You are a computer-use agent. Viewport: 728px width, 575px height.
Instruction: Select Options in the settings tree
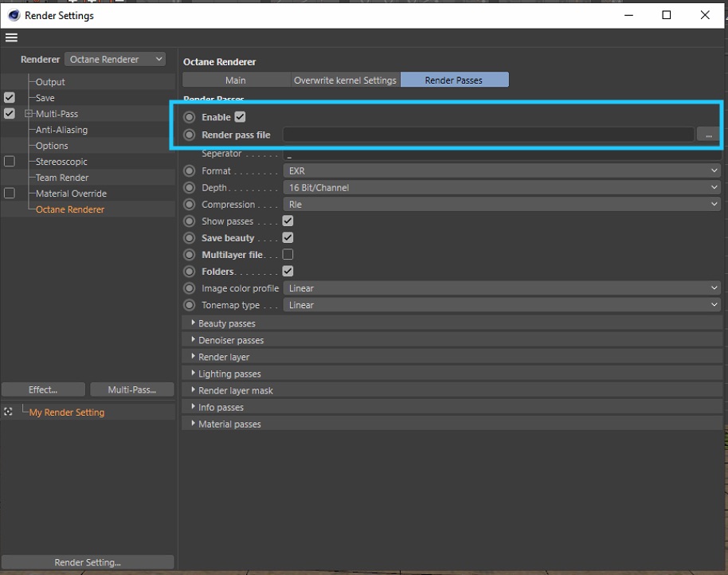(x=52, y=146)
